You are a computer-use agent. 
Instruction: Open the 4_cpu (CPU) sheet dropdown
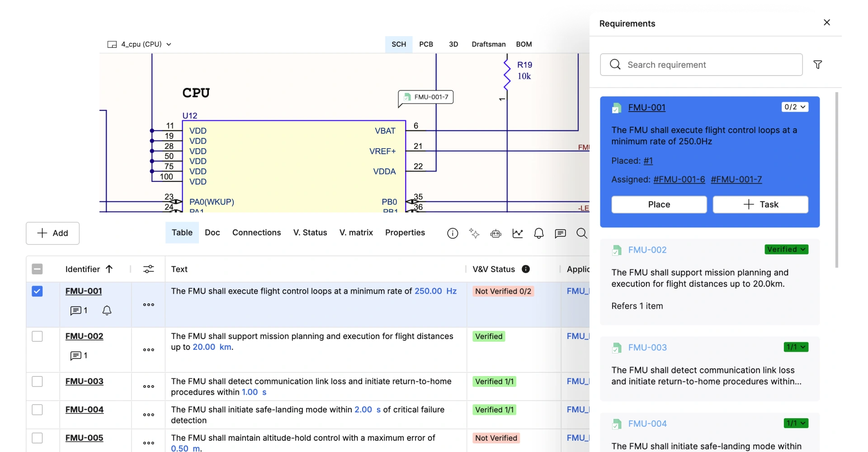pyautogui.click(x=139, y=44)
